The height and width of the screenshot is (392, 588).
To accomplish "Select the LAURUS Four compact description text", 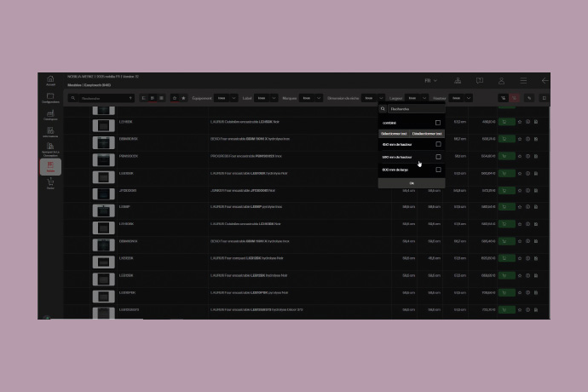I will (247, 258).
